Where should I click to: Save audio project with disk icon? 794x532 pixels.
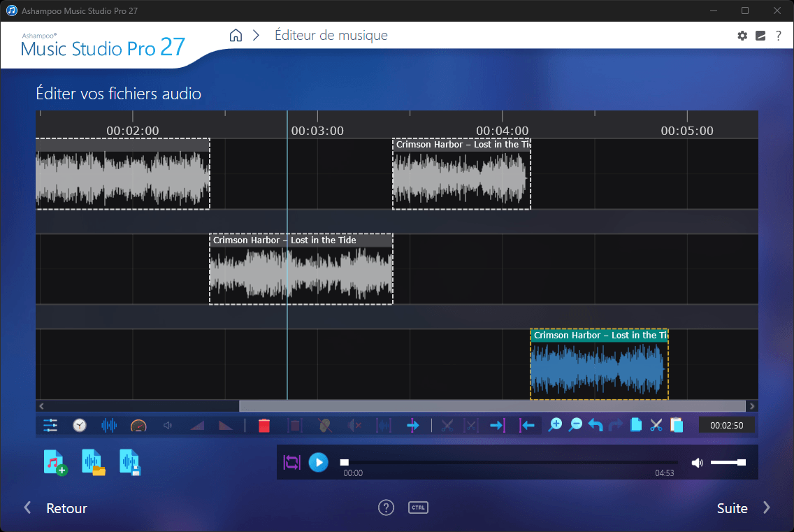click(130, 462)
